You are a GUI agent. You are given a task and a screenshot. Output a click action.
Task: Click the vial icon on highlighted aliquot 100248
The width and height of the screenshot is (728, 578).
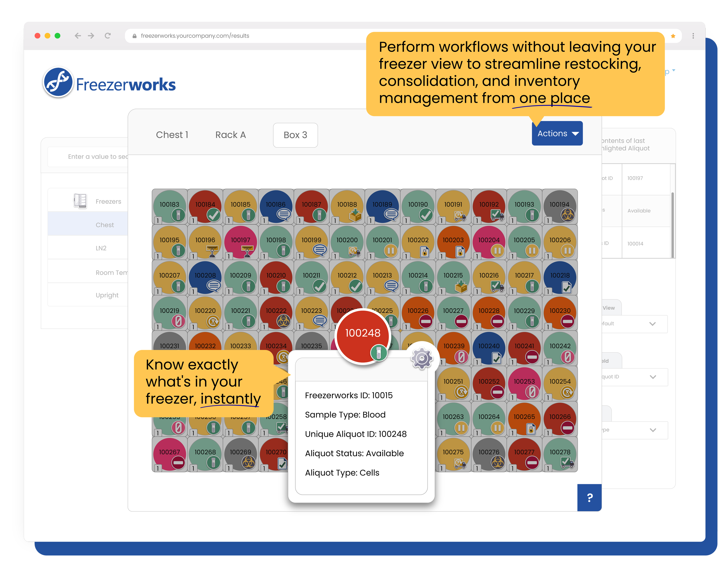379,353
